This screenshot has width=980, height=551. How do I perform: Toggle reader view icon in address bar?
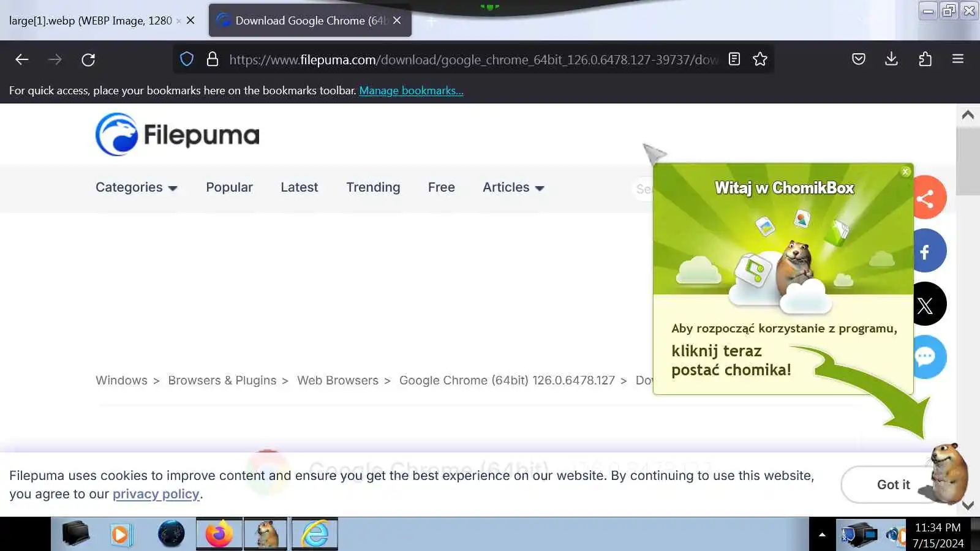tap(734, 59)
